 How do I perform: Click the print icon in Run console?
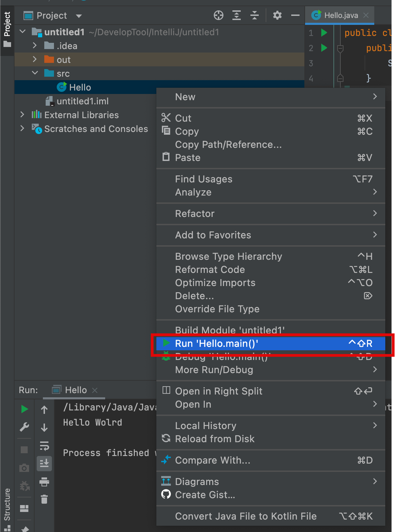(44, 482)
